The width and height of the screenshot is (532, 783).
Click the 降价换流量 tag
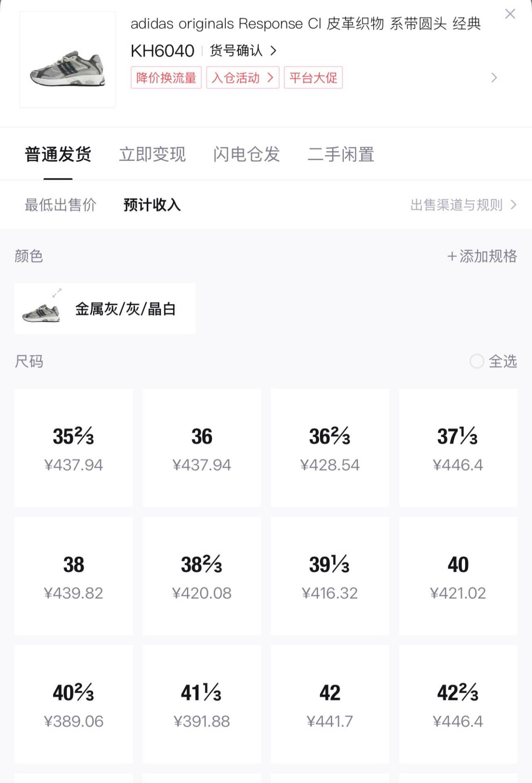click(166, 77)
